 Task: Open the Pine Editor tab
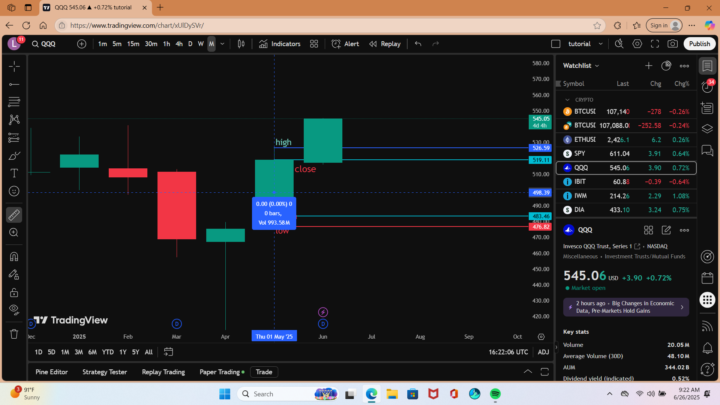tap(51, 372)
